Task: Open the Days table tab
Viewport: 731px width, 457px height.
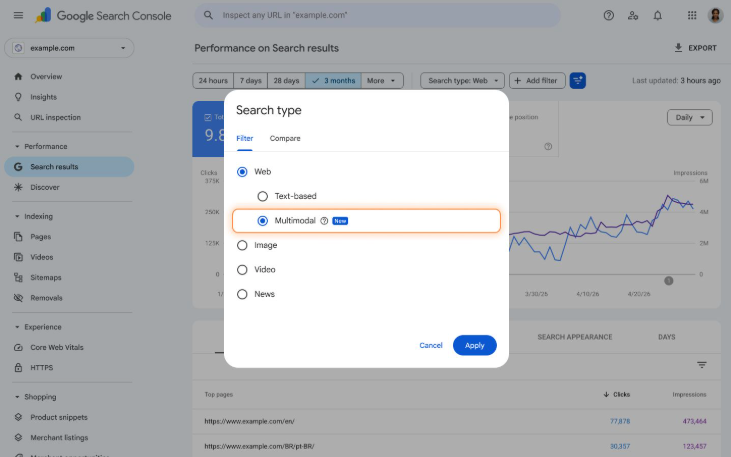Action: click(x=667, y=337)
